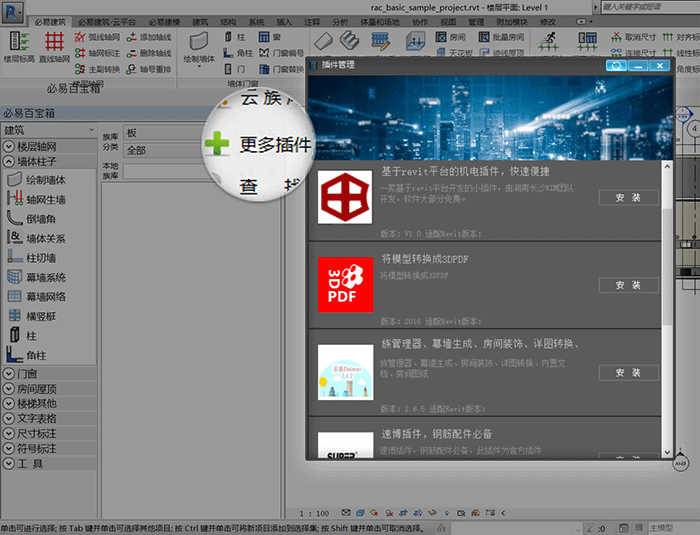Select the 角柱 tool in sidebar
The image size is (700, 535).
coord(35,354)
